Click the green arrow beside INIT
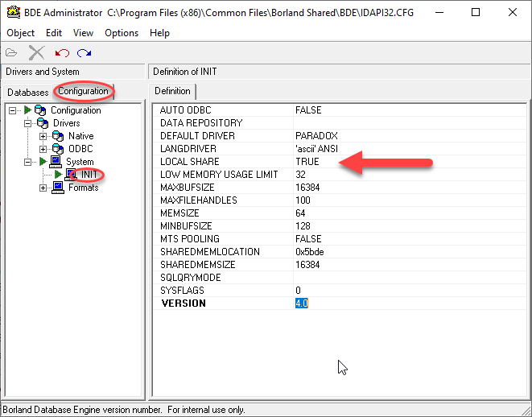The height and width of the screenshot is (417, 532). click(59, 175)
